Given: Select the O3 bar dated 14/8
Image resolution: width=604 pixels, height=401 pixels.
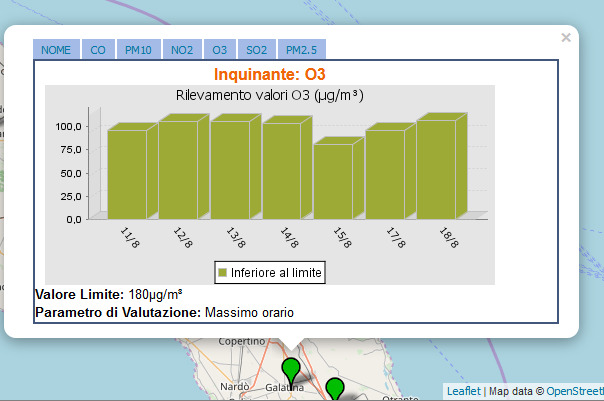Looking at the screenshot, I should (281, 169).
